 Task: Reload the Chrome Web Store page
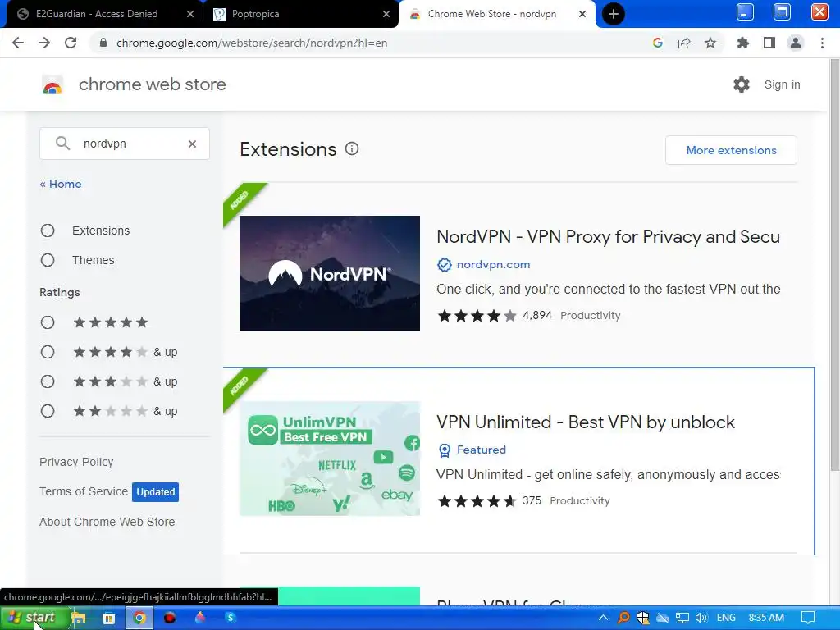[x=71, y=43]
